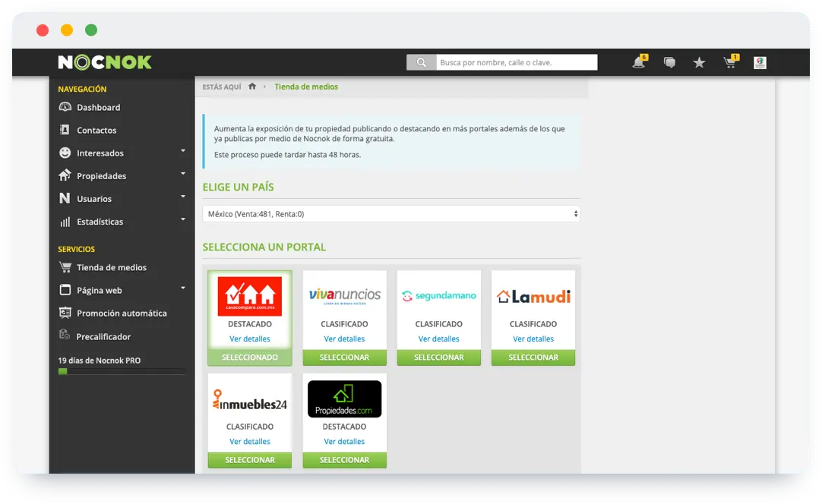The height and width of the screenshot is (504, 822).
Task: Click the Propiedades house icon
Action: point(65,175)
